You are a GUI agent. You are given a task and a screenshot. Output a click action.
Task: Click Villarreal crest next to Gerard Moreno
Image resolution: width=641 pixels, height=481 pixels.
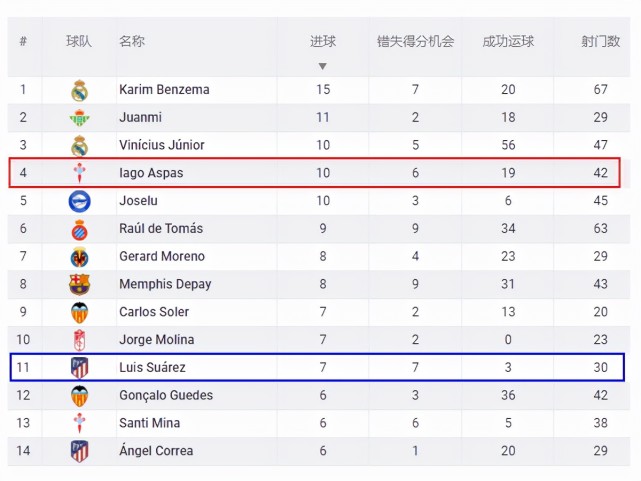80,257
